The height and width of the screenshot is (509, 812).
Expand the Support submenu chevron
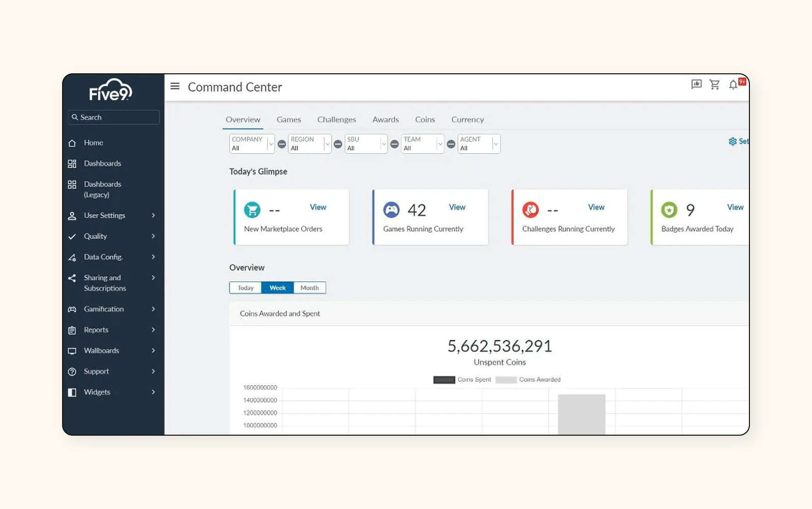153,372
